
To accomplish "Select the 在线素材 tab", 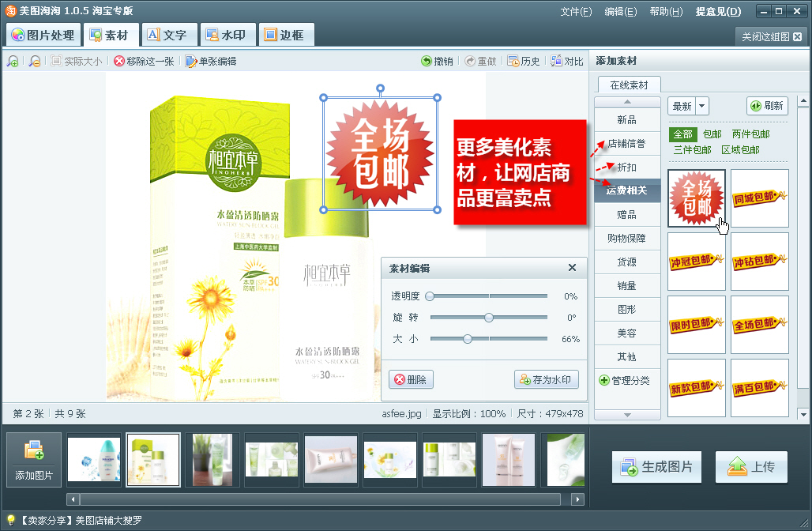I will 629,85.
